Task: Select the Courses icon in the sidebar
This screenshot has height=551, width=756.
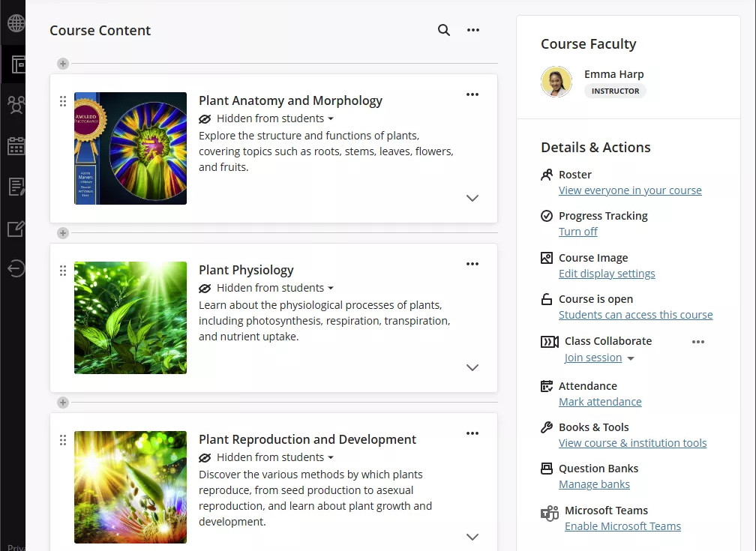Action: coord(16,64)
